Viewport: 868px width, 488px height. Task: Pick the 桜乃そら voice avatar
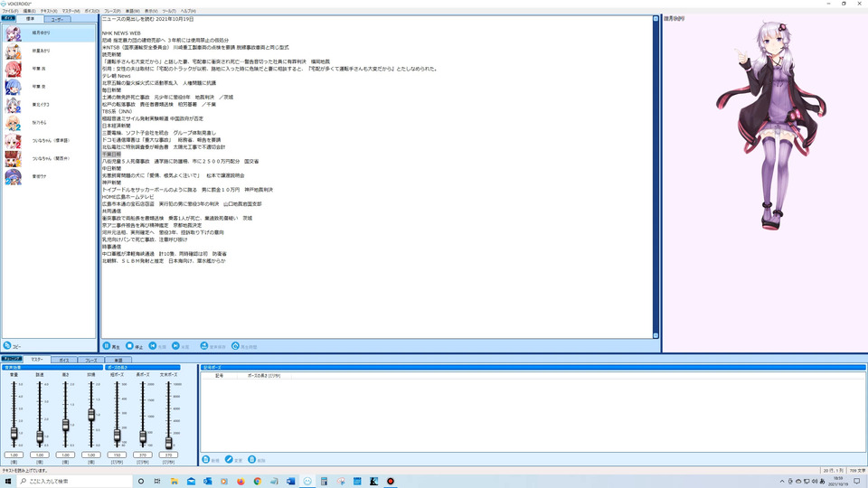pos(14,123)
